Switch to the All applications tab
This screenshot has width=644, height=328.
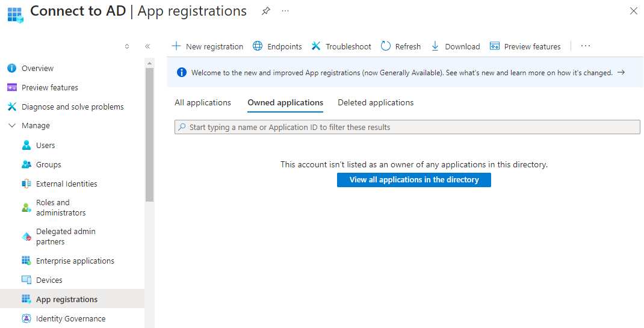[203, 103]
